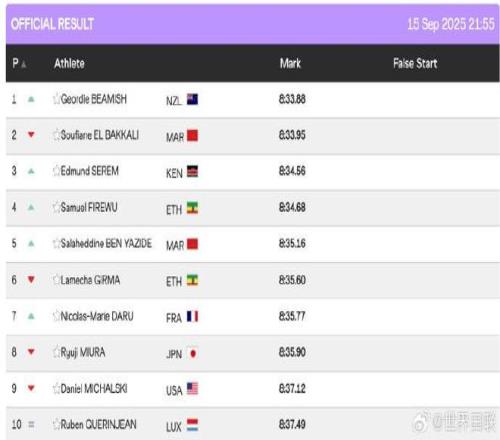The image size is (500, 440).
Task: Toggle favorite star for Ryuji MIURA
Action: click(x=56, y=352)
